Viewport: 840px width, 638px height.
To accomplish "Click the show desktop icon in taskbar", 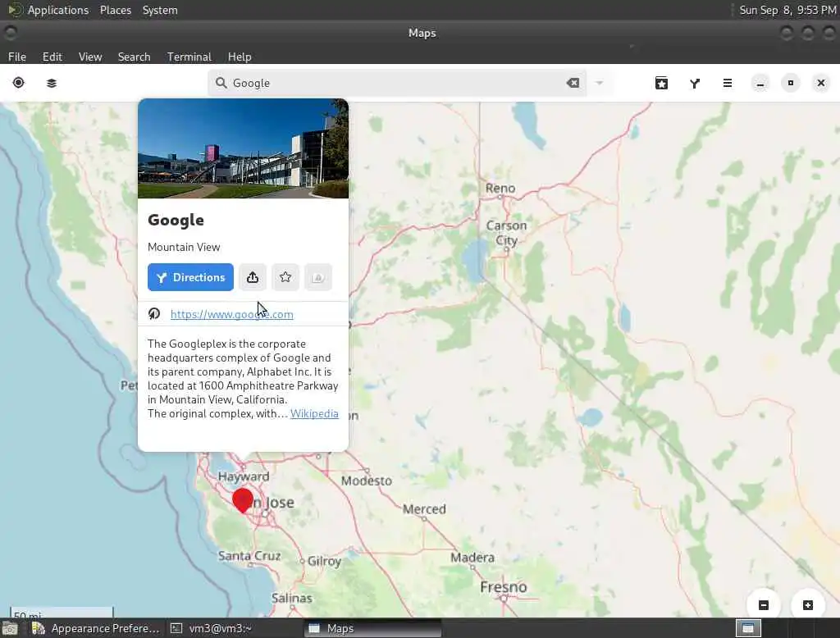I will pyautogui.click(x=10, y=628).
